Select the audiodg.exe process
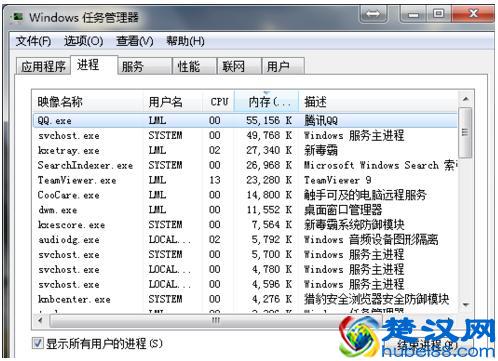Image resolution: width=498 pixels, height=361 pixels. coord(245,239)
